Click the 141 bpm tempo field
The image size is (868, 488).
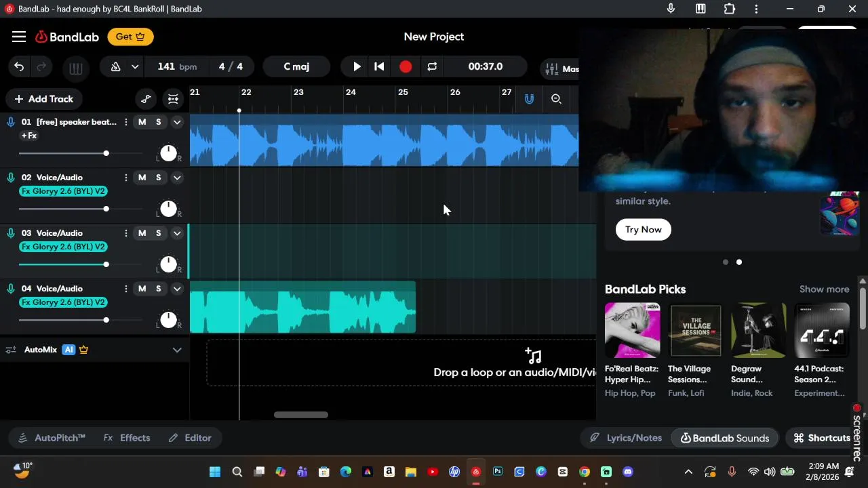coord(176,66)
